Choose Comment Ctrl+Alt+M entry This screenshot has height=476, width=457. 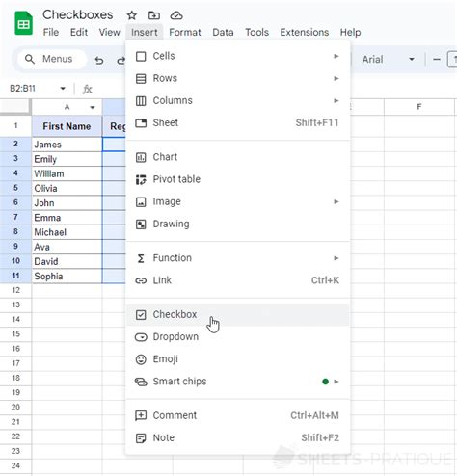coord(238,415)
